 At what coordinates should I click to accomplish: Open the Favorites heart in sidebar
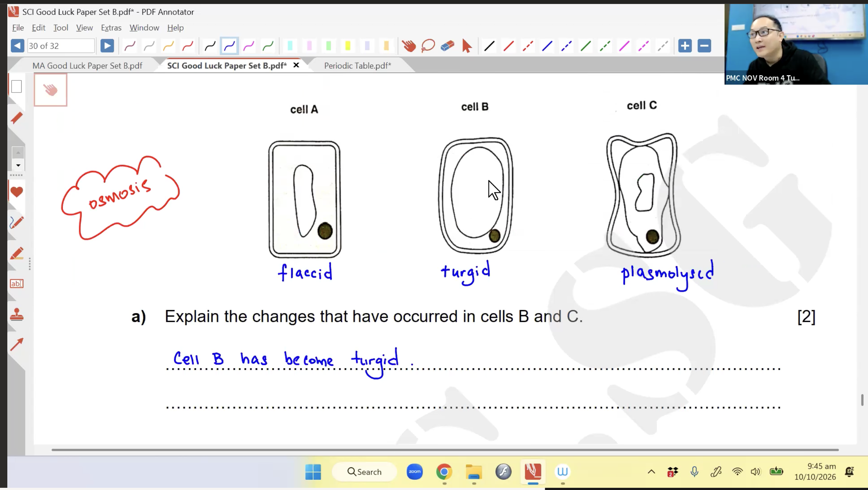(16, 192)
